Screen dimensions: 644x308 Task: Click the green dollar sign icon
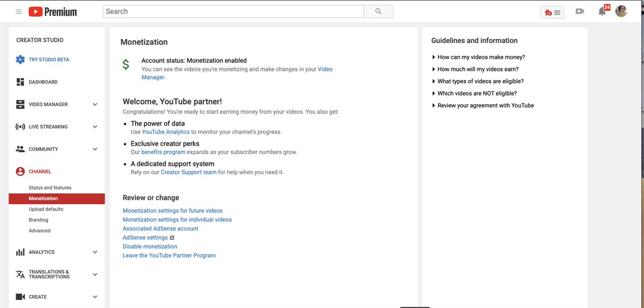126,65
